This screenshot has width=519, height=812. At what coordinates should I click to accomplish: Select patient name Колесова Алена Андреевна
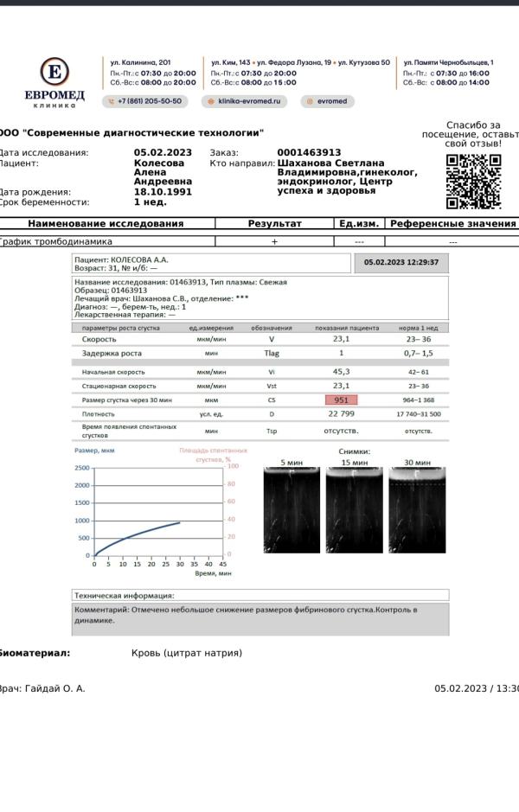[x=163, y=172]
